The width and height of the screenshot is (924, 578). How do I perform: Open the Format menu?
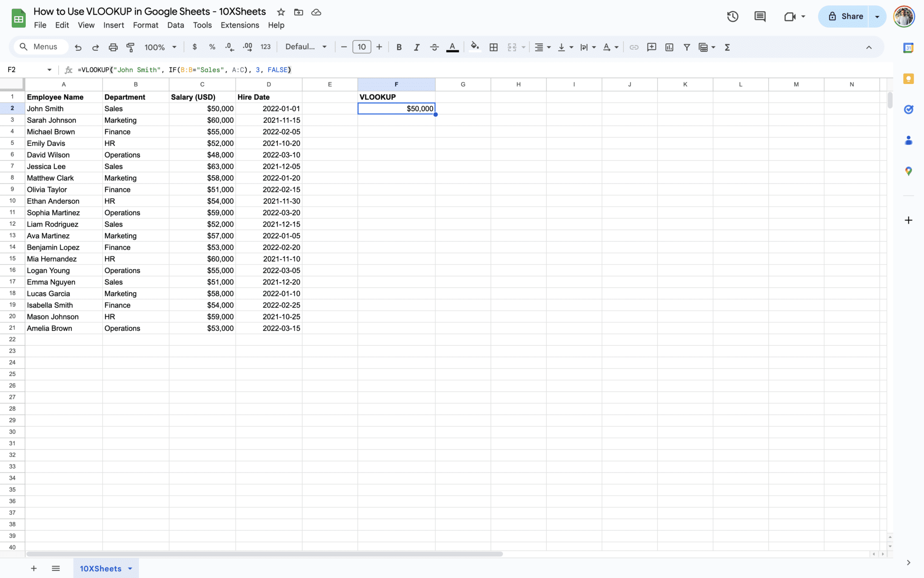point(145,25)
